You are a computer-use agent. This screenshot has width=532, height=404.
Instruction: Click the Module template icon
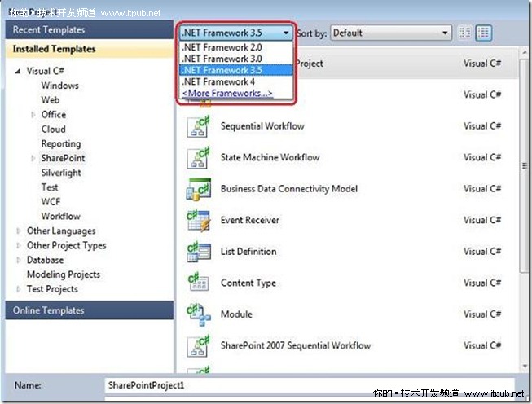tap(199, 314)
